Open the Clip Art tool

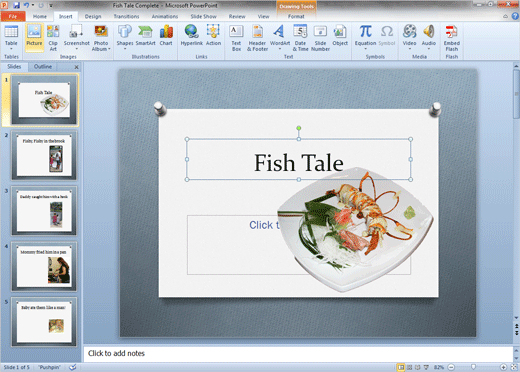[53, 37]
